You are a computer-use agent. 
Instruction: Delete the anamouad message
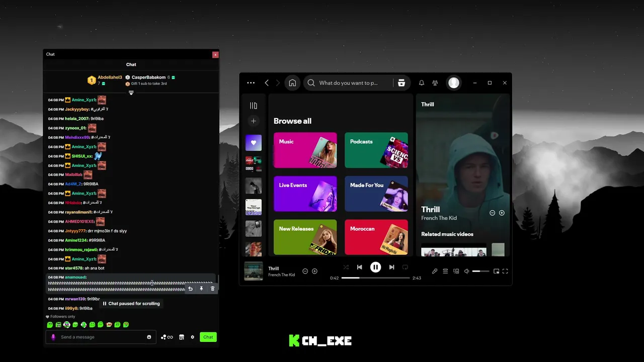212,289
